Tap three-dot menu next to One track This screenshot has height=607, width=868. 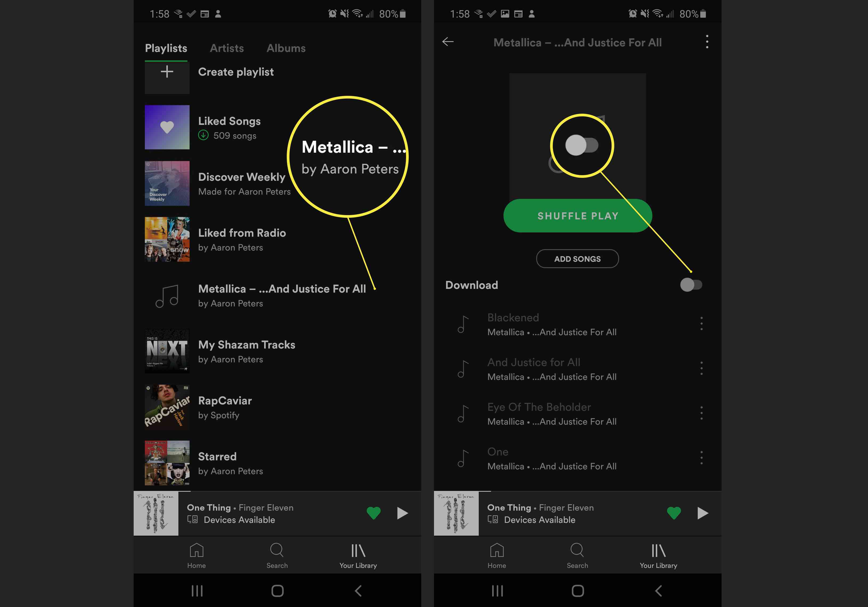pyautogui.click(x=702, y=457)
